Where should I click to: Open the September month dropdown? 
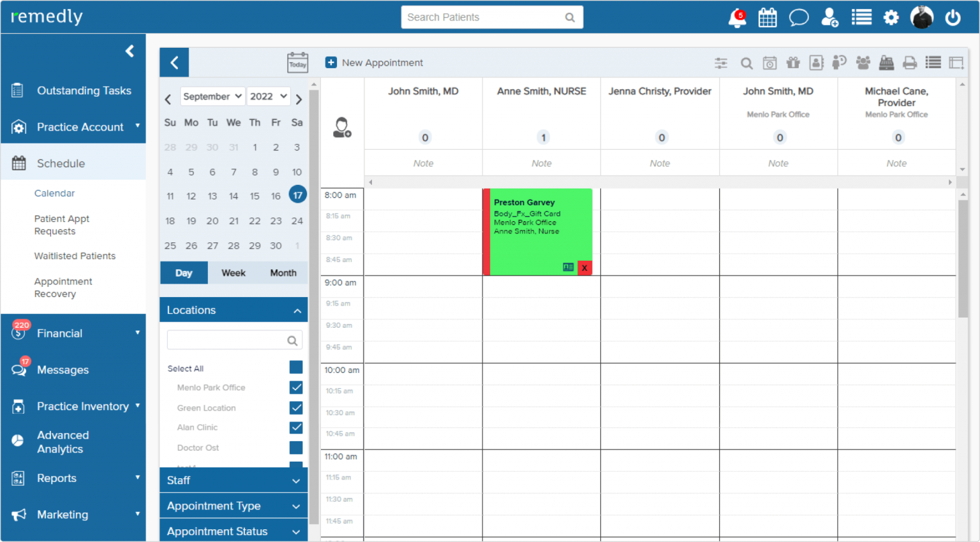(212, 96)
